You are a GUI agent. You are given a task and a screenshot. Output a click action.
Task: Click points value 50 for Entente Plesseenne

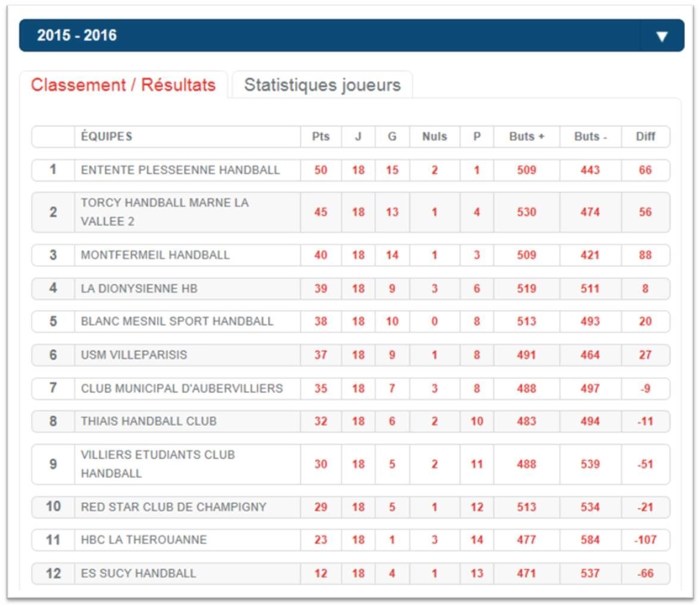320,170
